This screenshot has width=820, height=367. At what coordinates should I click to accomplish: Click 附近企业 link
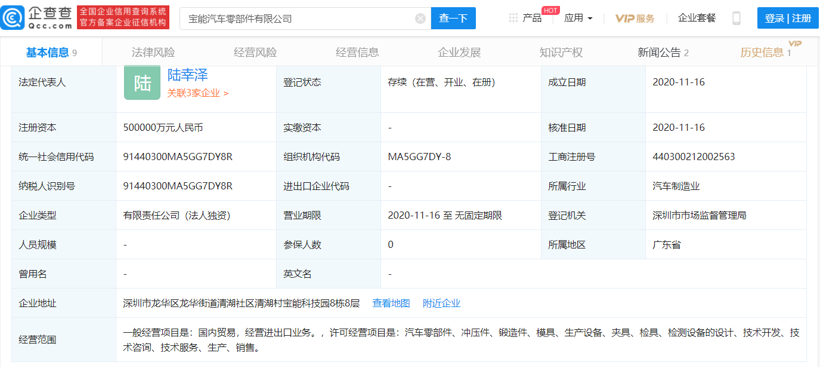click(441, 303)
